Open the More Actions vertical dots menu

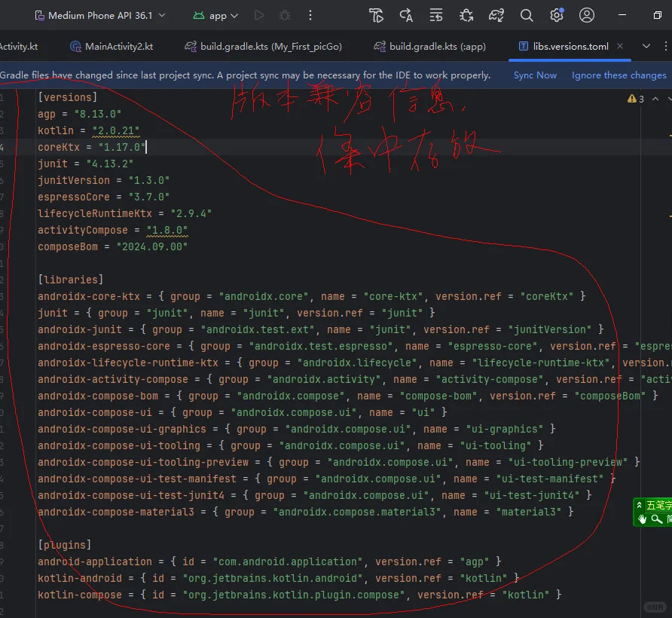[310, 15]
